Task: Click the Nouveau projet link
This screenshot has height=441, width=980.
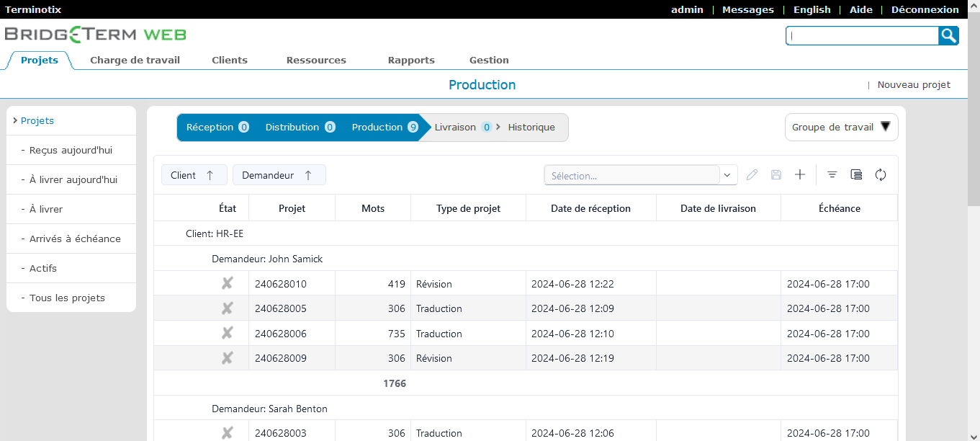Action: [x=913, y=84]
